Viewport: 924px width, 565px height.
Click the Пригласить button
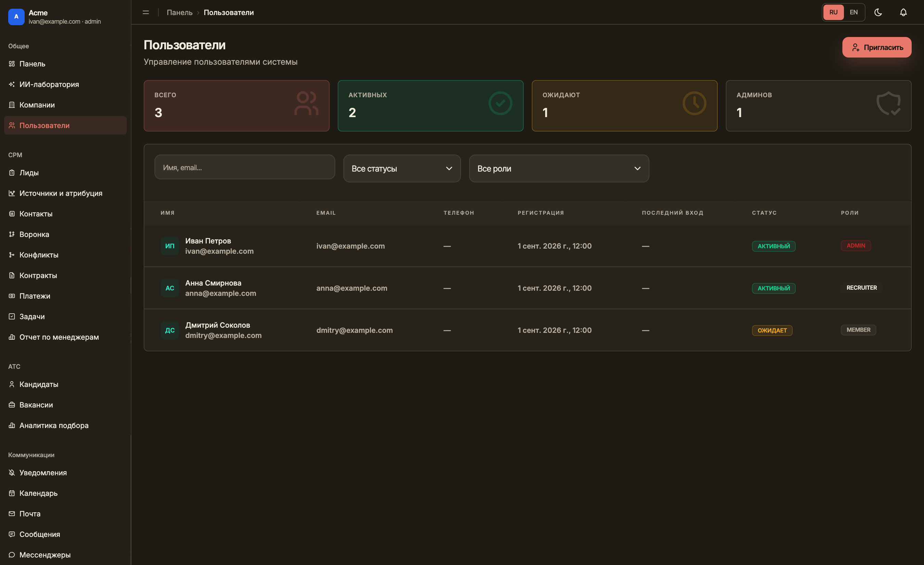877,47
